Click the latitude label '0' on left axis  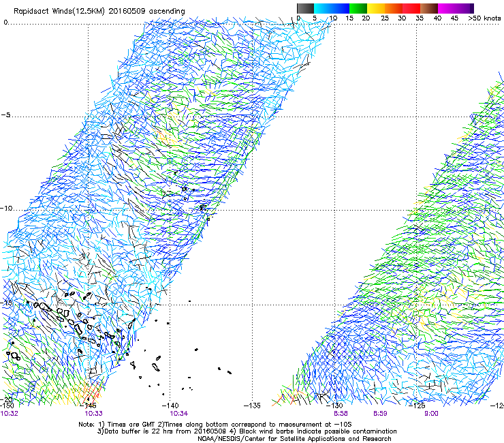click(x=5, y=22)
